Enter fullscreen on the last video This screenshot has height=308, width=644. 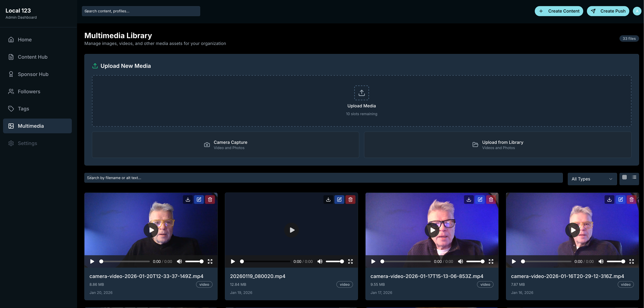631,261
